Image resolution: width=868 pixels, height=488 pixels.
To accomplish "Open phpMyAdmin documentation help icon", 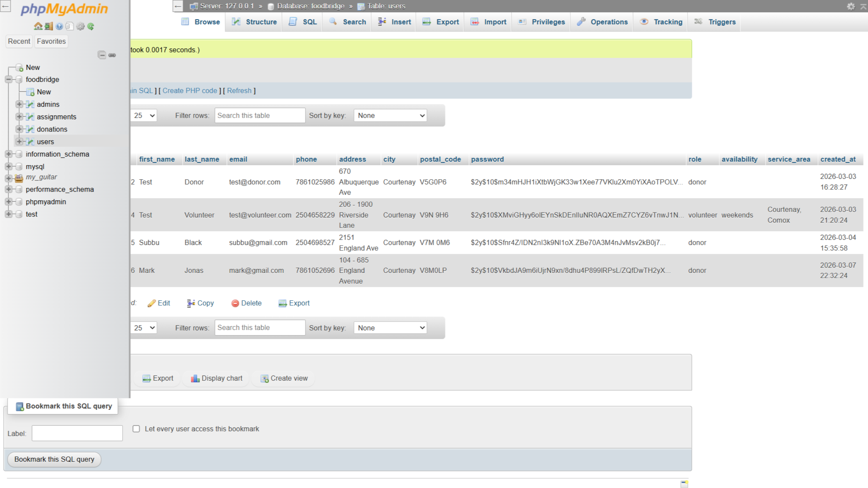I will tap(59, 26).
